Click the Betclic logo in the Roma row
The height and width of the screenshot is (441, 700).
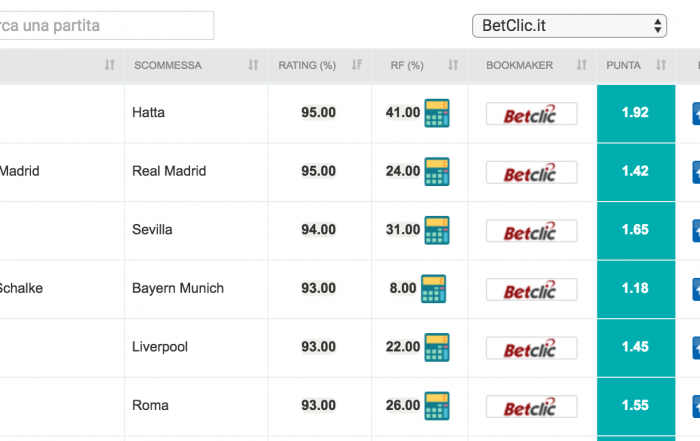pos(531,407)
